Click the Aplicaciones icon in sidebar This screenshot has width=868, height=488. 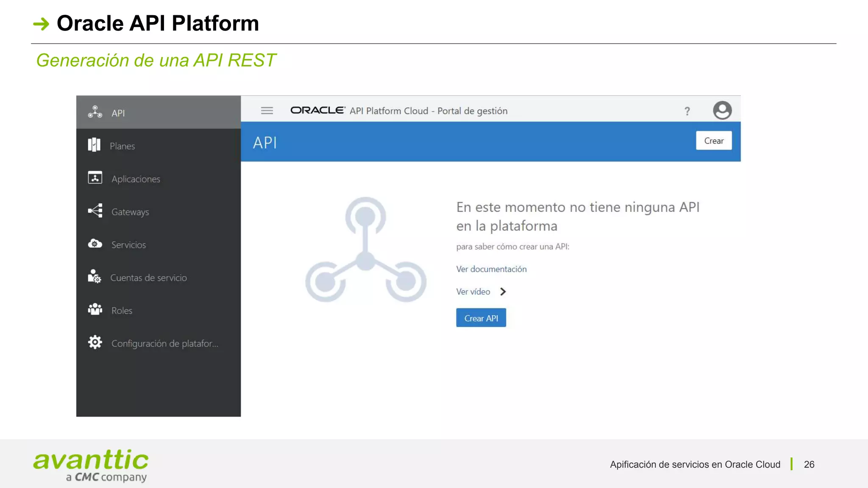point(95,177)
